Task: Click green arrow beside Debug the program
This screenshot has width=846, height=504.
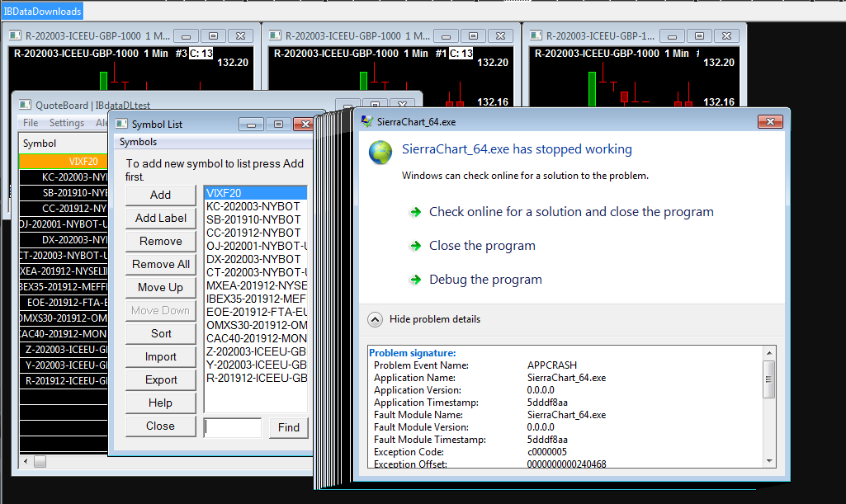Action: pyautogui.click(x=415, y=280)
